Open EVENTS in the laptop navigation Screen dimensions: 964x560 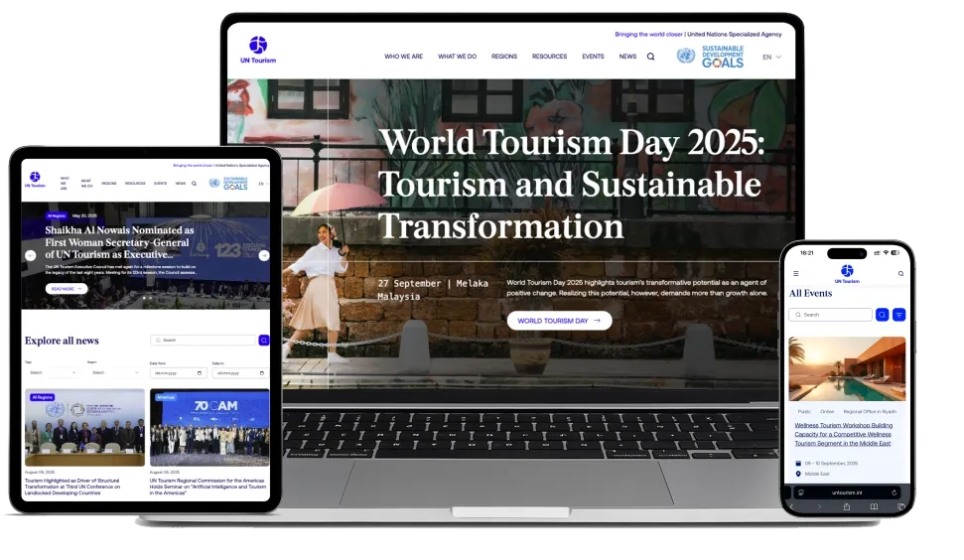point(593,57)
